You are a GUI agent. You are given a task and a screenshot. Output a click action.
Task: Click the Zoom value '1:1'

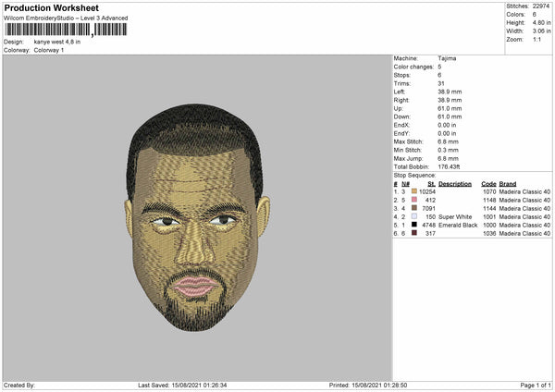[536, 39]
